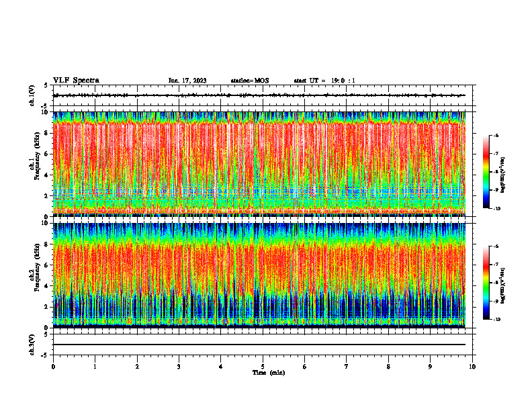The height and width of the screenshot is (411, 532).
Task: Click the ch.1 spectrogram color scale bar
Action: [x=486, y=172]
